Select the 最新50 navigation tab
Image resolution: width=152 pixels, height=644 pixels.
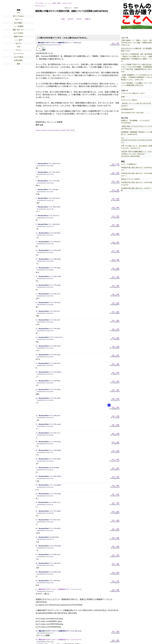(88, 19)
